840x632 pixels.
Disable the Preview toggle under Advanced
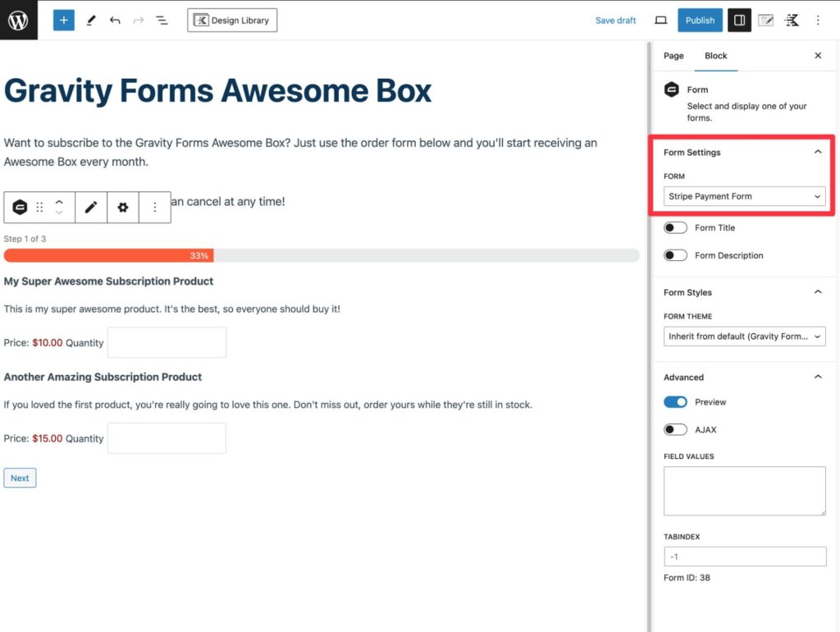675,401
